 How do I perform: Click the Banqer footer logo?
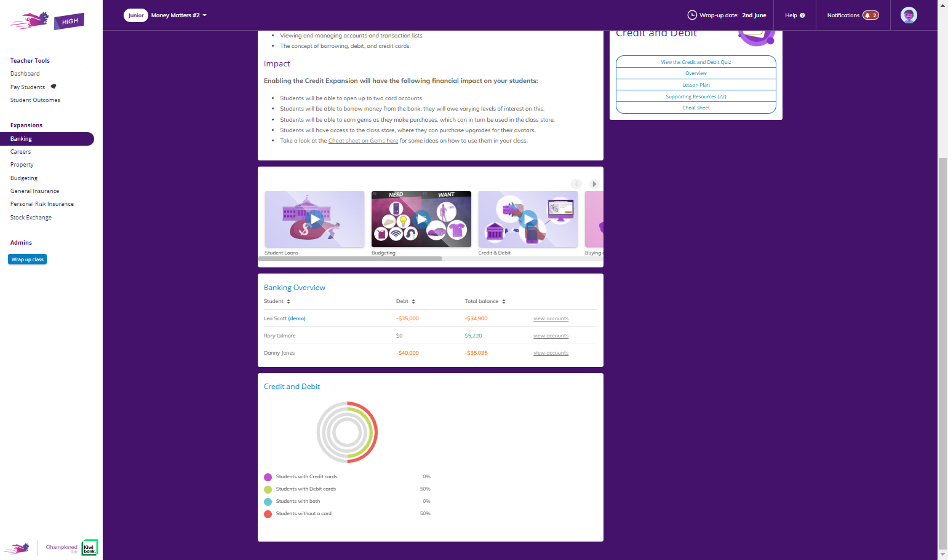[x=17, y=548]
